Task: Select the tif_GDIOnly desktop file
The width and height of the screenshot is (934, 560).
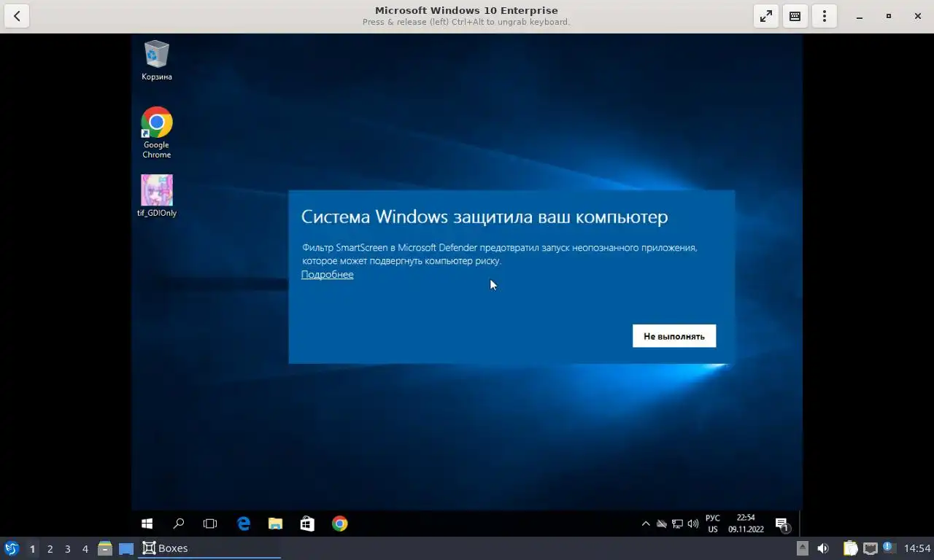Action: pyautogui.click(x=157, y=196)
